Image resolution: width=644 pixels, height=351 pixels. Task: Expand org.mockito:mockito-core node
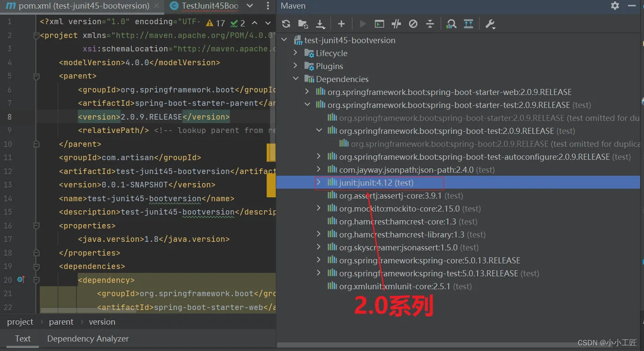click(x=319, y=209)
